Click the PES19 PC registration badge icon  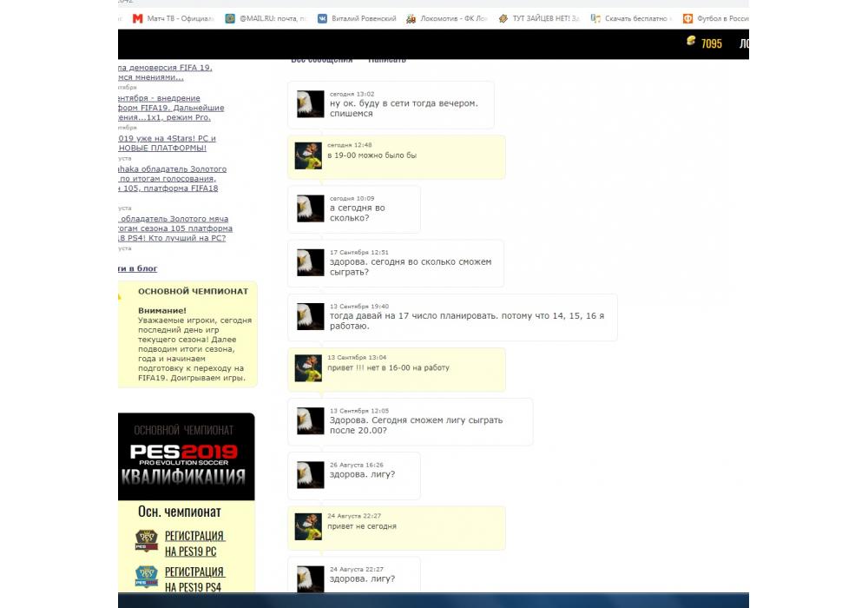pyautogui.click(x=147, y=542)
